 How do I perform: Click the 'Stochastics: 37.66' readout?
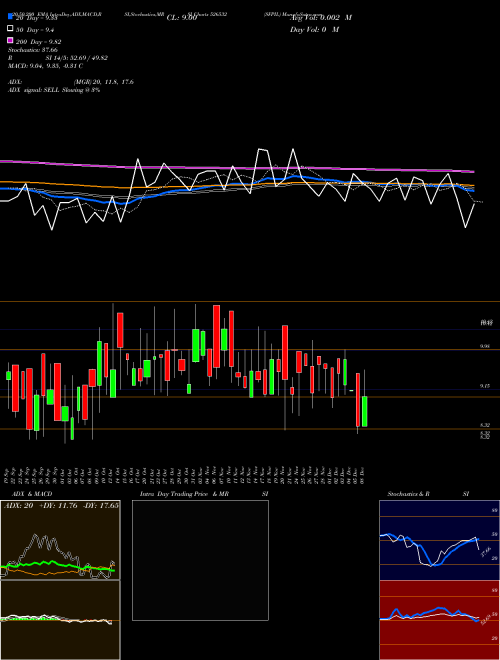(33, 50)
